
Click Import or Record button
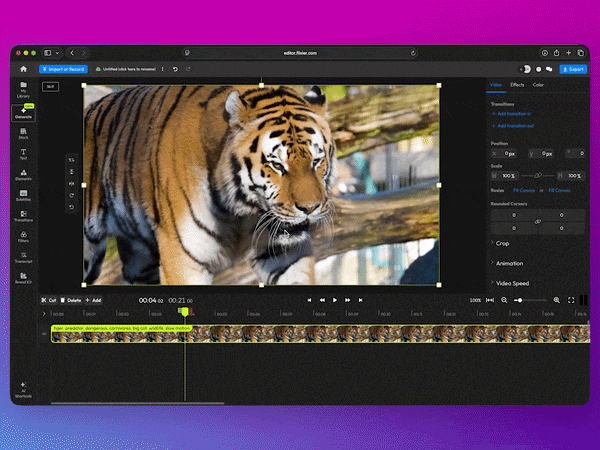(x=64, y=69)
